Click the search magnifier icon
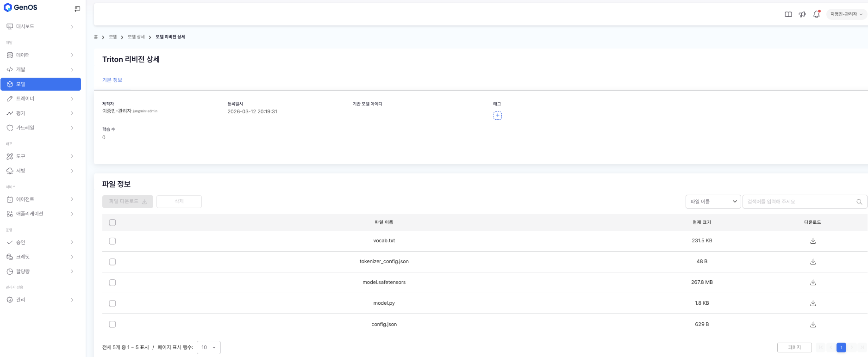This screenshot has height=357, width=868. [859, 202]
